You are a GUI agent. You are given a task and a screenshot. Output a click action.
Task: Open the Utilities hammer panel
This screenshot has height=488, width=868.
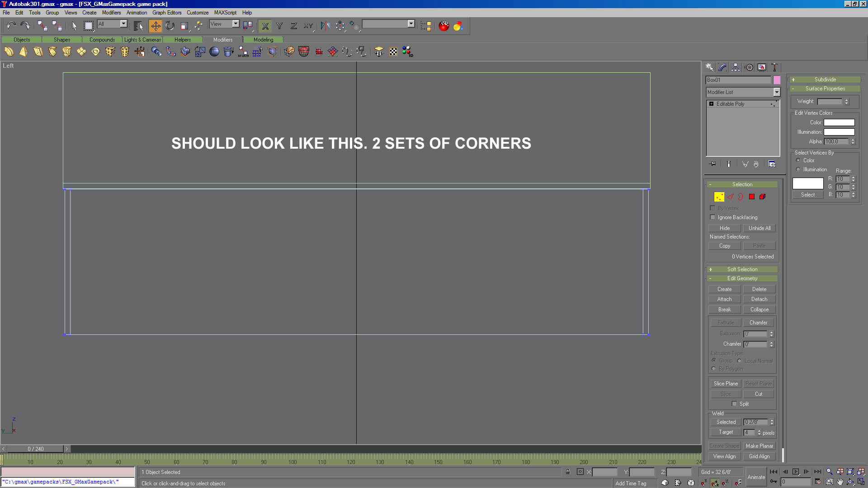click(x=774, y=67)
